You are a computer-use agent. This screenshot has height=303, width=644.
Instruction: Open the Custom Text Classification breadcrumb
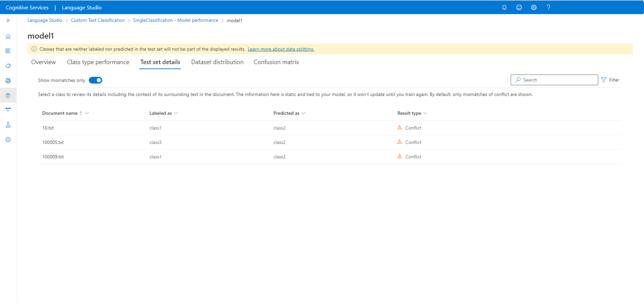point(98,20)
